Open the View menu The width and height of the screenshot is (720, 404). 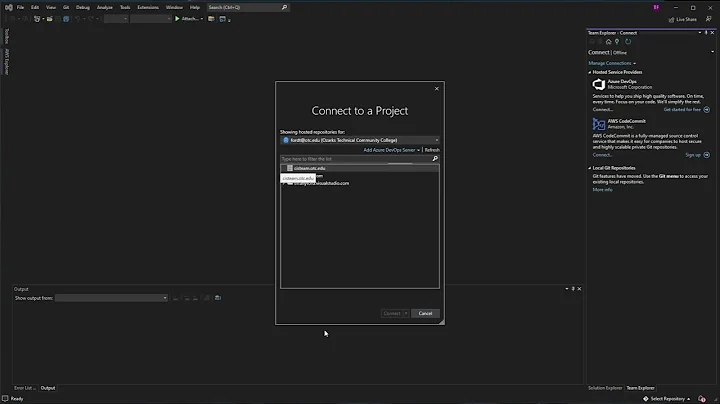51,7
